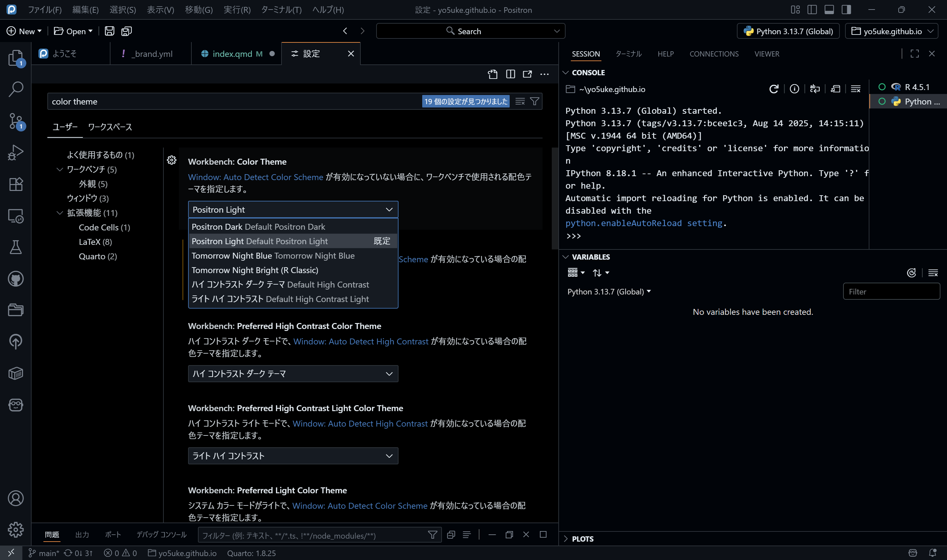
Task: Switch to the ワークスペース settings tab
Action: coord(110,127)
